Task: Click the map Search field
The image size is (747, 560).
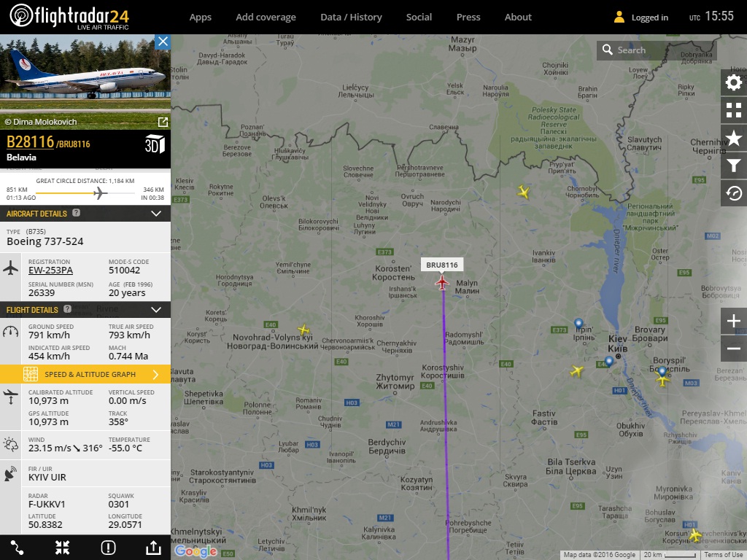Action: (657, 50)
